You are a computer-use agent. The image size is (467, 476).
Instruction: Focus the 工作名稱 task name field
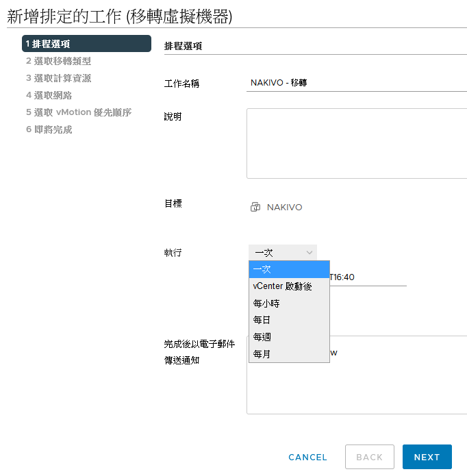click(x=357, y=83)
